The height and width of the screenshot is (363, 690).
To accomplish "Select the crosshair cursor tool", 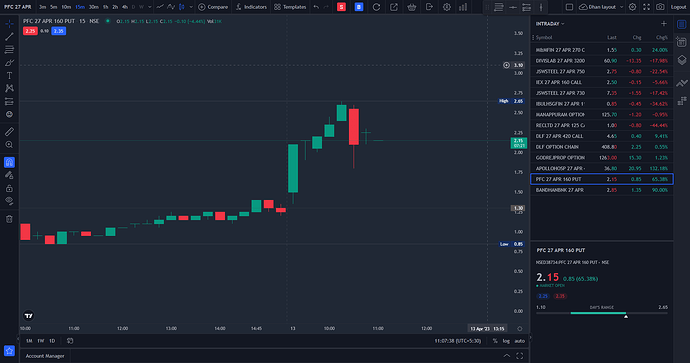I will [x=9, y=24].
